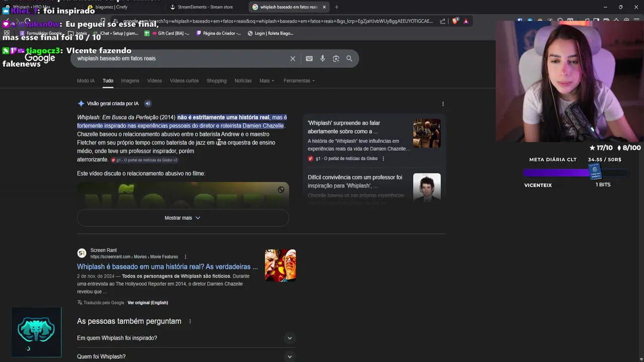The image size is (644, 362).
Task: Click the Brave rewards triangle icon
Action: pos(466,21)
